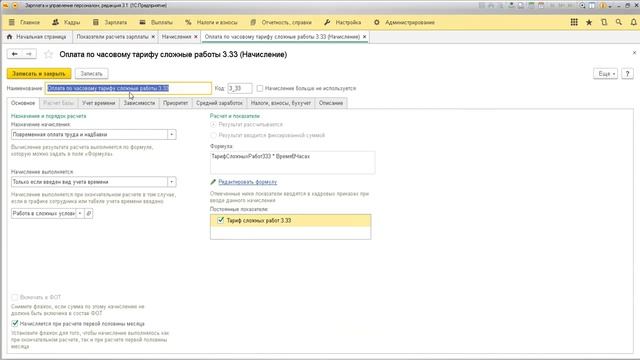Image resolution: width=640 pixels, height=360 pixels.
Task: Close the Оплата по часовому тарифу tab
Action: pyautogui.click(x=364, y=37)
